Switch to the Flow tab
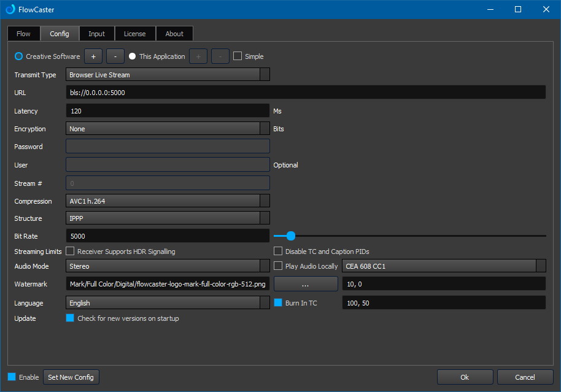 coord(23,34)
